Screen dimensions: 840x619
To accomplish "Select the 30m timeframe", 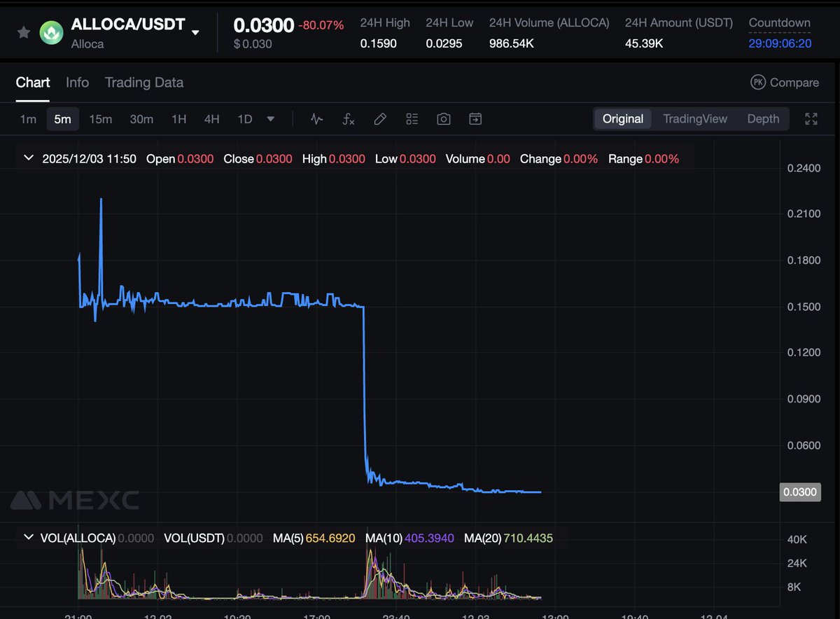I will (x=141, y=119).
